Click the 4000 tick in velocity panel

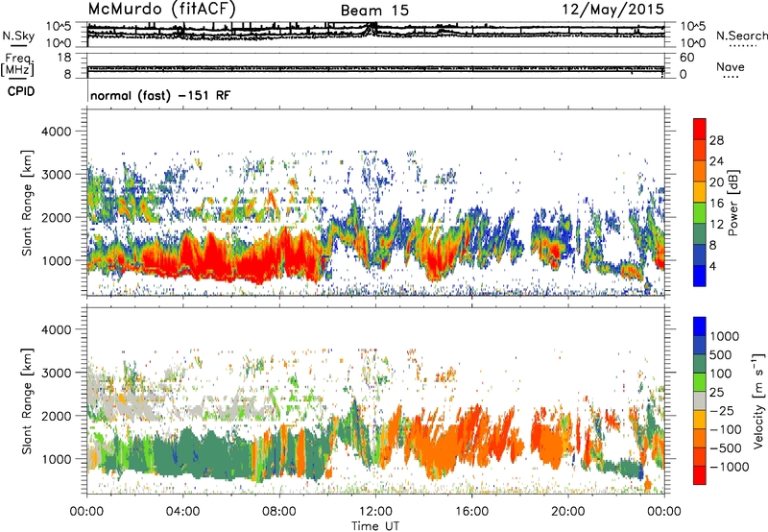tap(56, 329)
